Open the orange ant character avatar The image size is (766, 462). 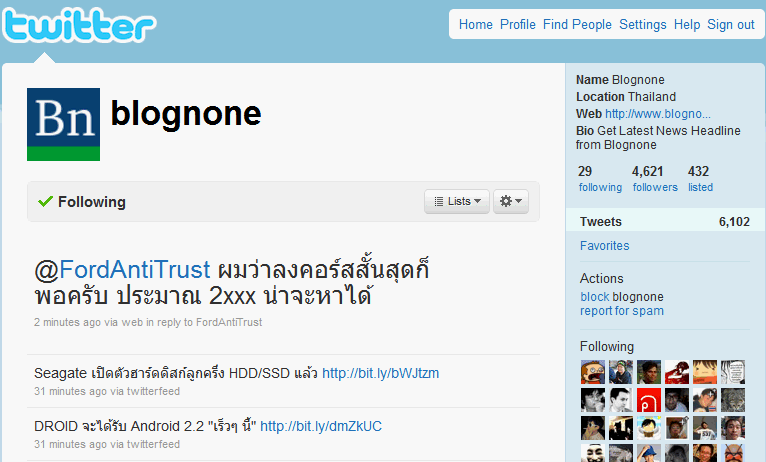click(x=733, y=453)
